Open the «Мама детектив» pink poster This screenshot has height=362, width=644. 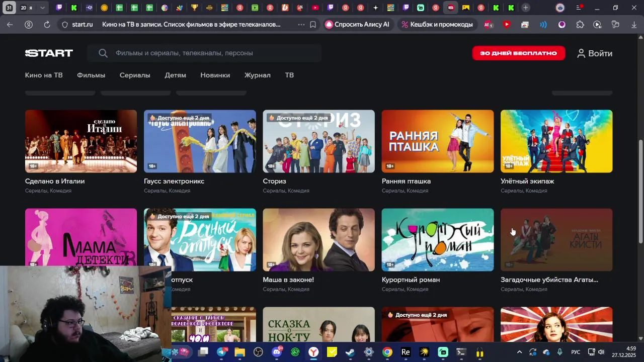click(81, 237)
